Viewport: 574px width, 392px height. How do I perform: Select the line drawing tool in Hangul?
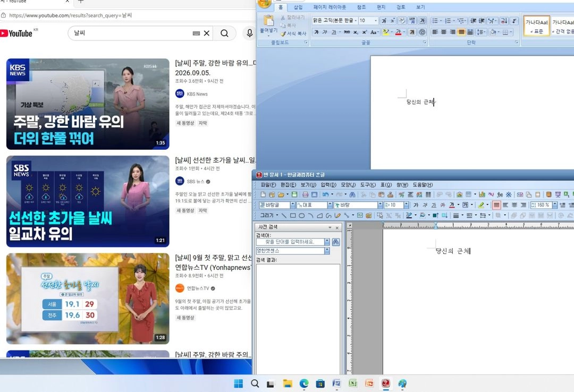(x=284, y=216)
